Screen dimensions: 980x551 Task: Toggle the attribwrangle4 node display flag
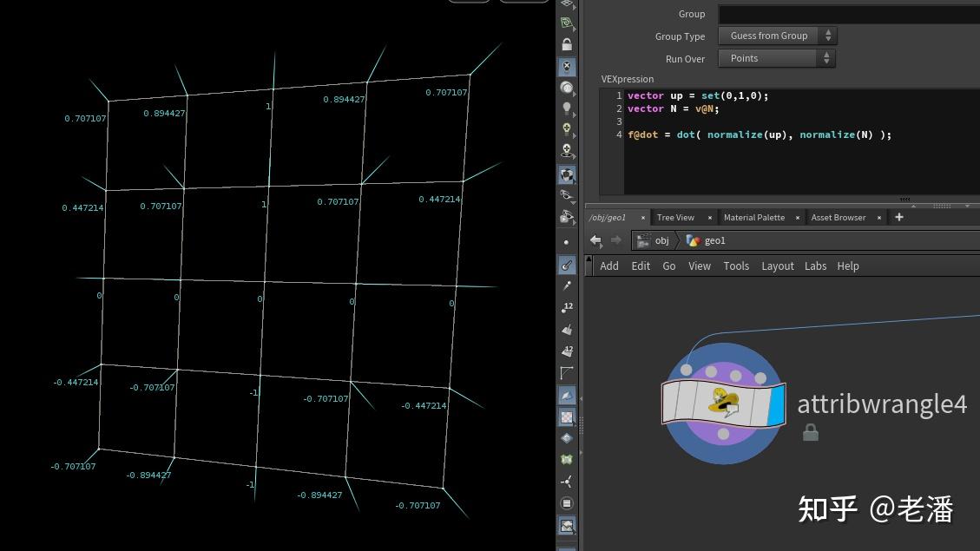click(776, 405)
